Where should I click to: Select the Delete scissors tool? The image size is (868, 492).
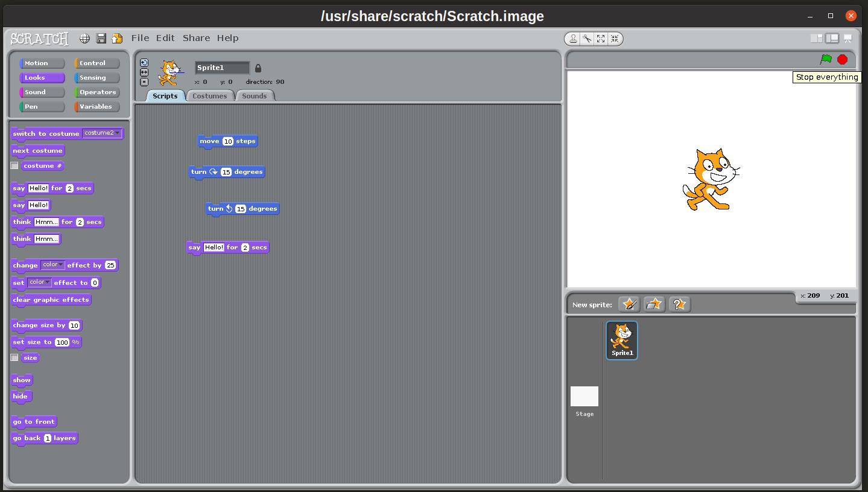(587, 39)
